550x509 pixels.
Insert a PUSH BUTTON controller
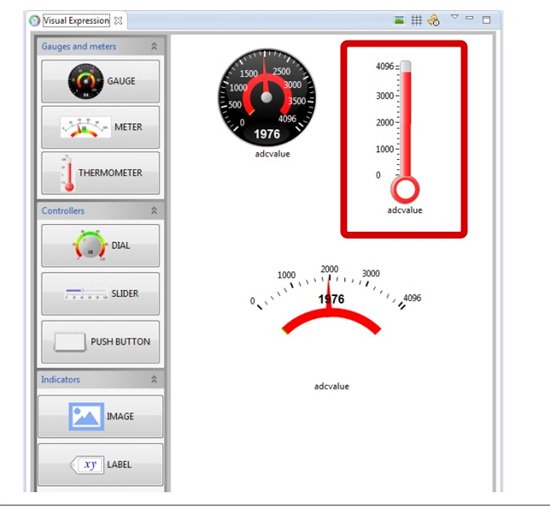[100, 342]
